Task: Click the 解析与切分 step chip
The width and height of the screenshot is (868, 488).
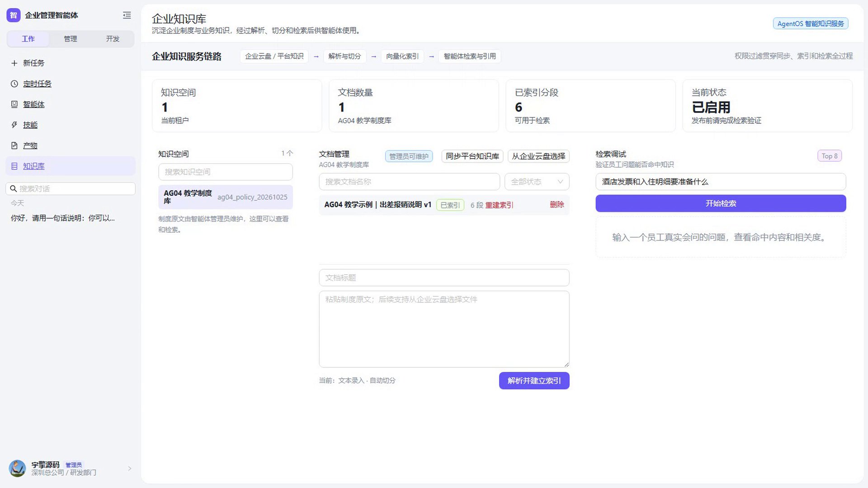Action: pos(344,56)
